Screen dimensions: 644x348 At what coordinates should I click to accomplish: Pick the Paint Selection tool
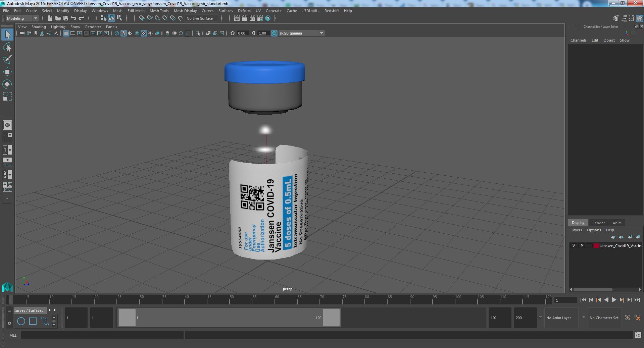click(7, 60)
